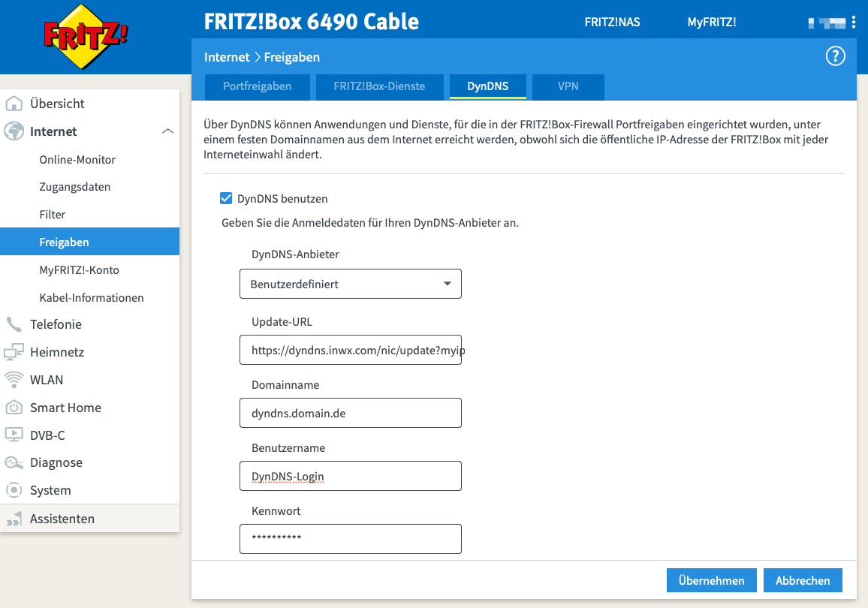Click the Diagnose icon

coord(14,462)
